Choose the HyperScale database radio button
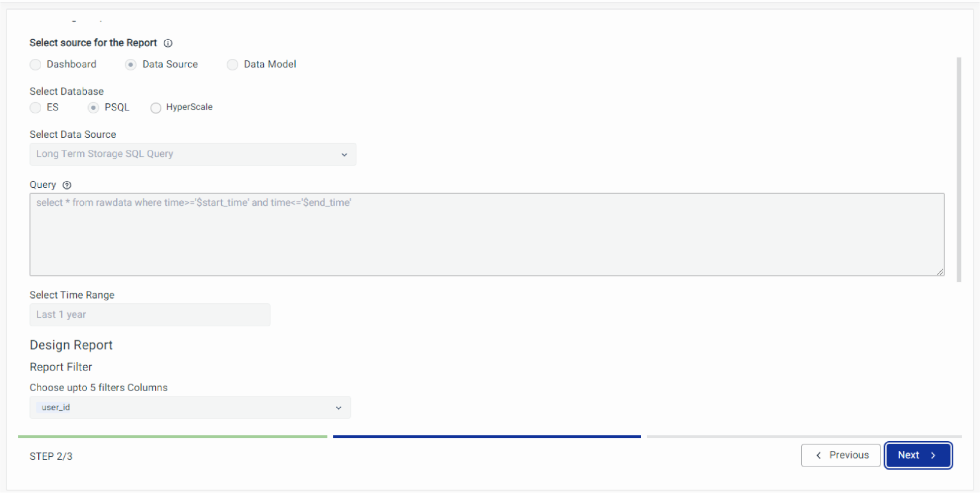 point(156,108)
